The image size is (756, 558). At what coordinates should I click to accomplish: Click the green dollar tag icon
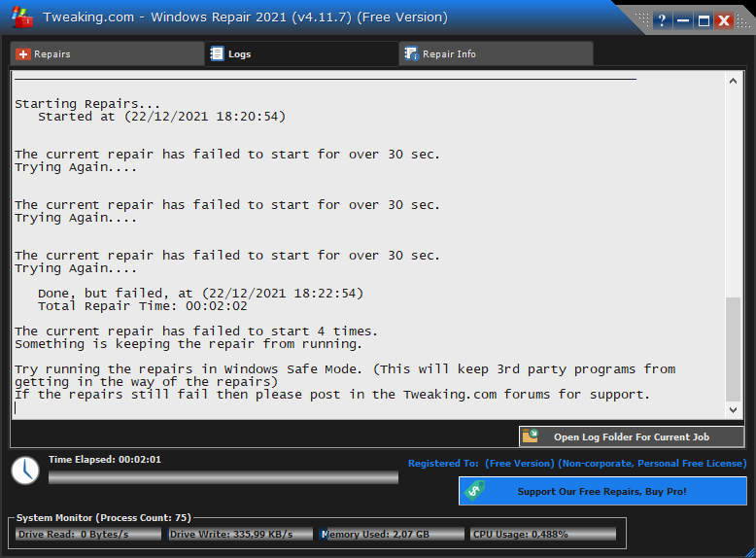475,491
